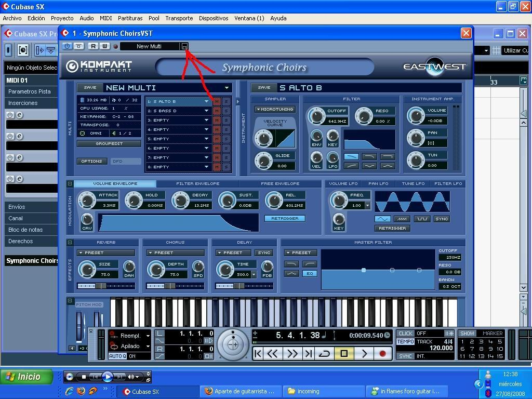
Task: Click the instrument SAVE button beside S ALTO B
Action: pyautogui.click(x=264, y=87)
